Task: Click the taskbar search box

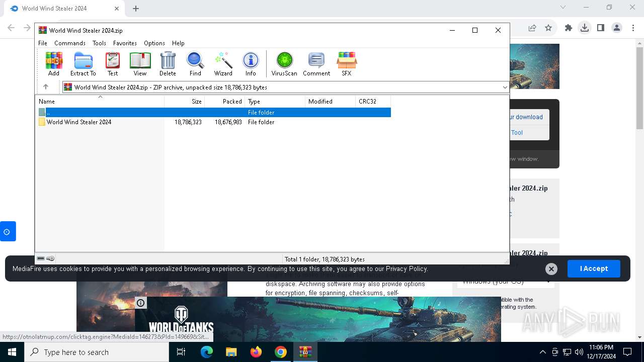Action: [x=97, y=352]
